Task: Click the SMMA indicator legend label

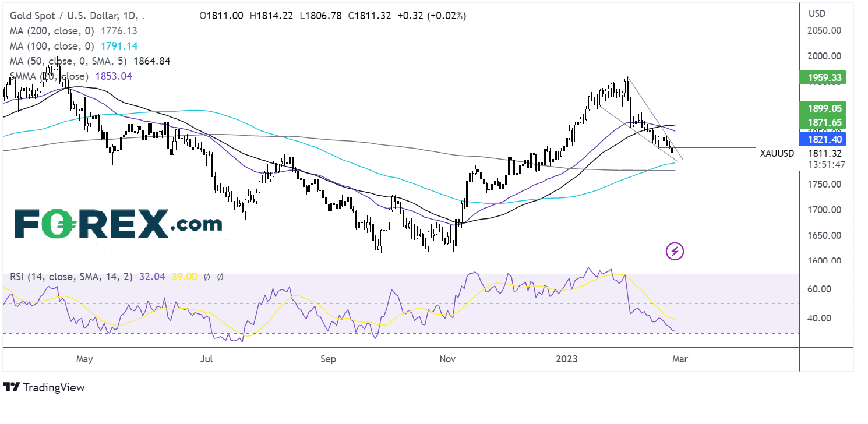Action: [x=49, y=76]
